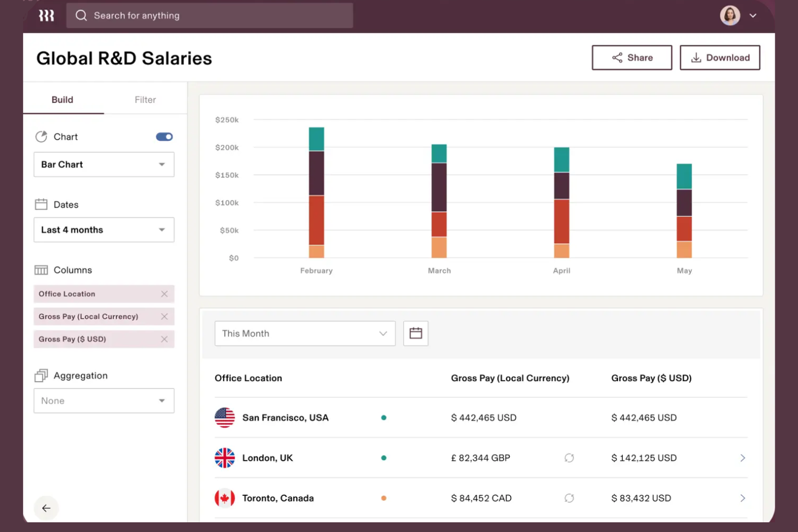Click the Search for anything field
798x532 pixels.
click(210, 15)
